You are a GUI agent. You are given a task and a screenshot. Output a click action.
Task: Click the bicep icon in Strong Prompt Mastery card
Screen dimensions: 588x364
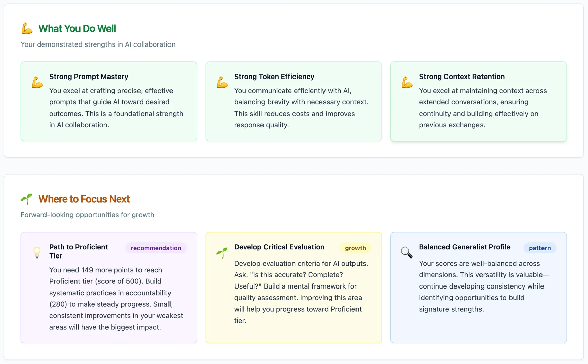click(x=37, y=82)
